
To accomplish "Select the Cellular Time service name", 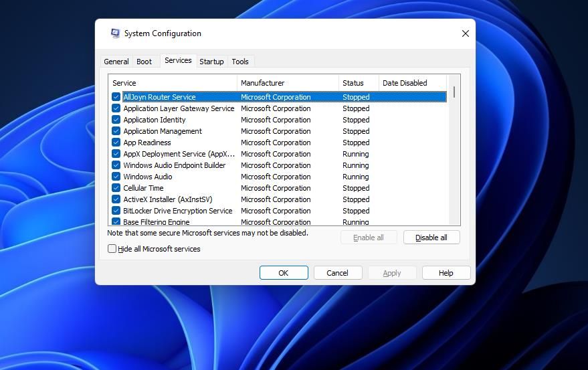I will click(x=143, y=188).
